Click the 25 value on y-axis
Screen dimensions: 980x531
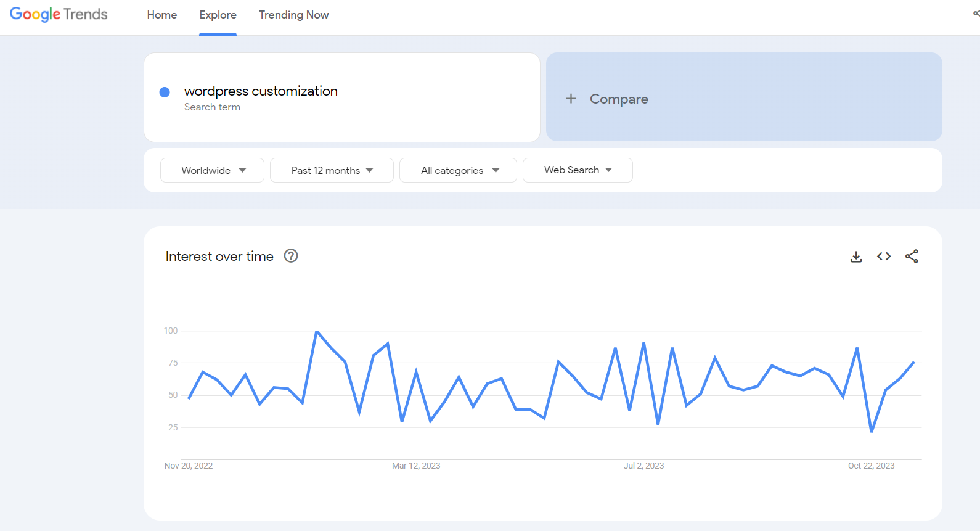173,427
